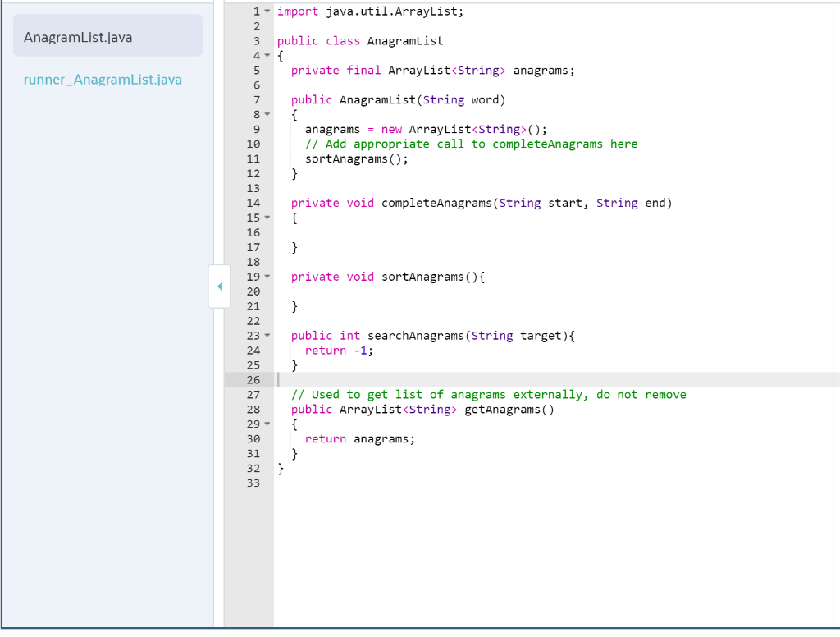The width and height of the screenshot is (840, 637).
Task: Click the 'do not remove' comment line
Action: (x=489, y=395)
